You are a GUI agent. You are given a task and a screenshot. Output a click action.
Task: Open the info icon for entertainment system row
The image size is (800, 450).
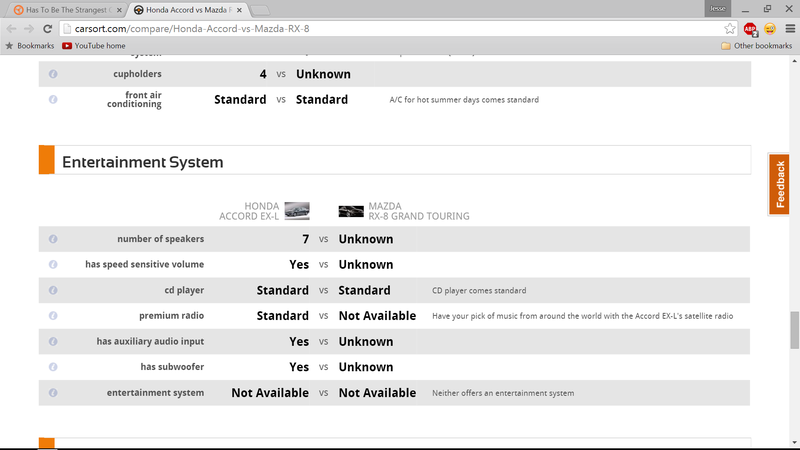[x=53, y=393]
